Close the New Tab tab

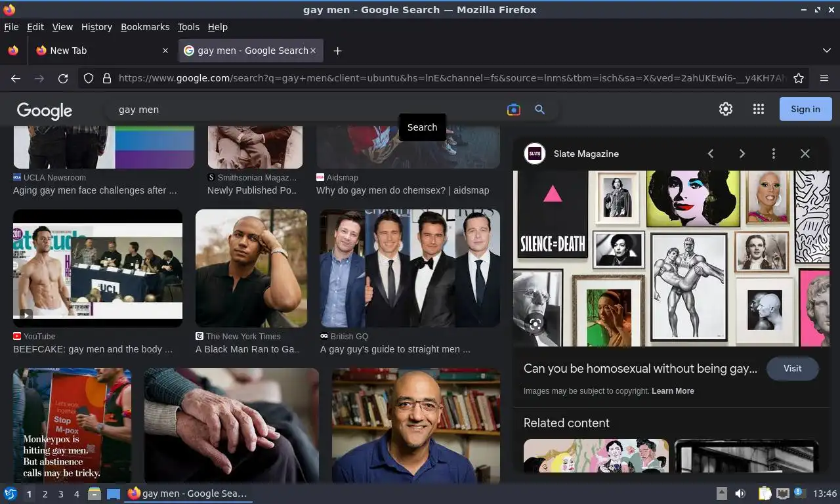tap(165, 51)
